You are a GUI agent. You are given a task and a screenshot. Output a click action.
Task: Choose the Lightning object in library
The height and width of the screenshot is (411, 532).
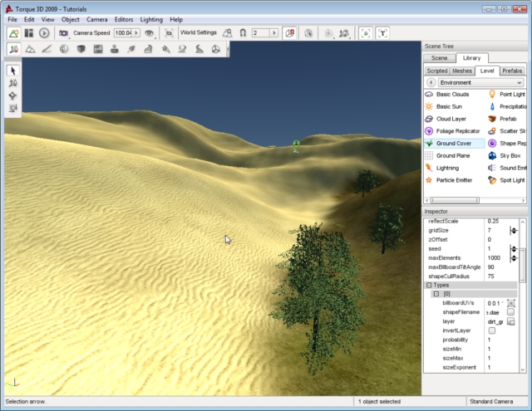point(446,168)
